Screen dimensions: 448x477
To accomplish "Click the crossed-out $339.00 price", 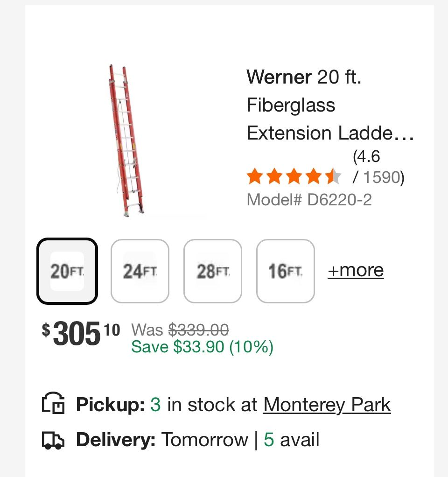I will pos(198,330).
